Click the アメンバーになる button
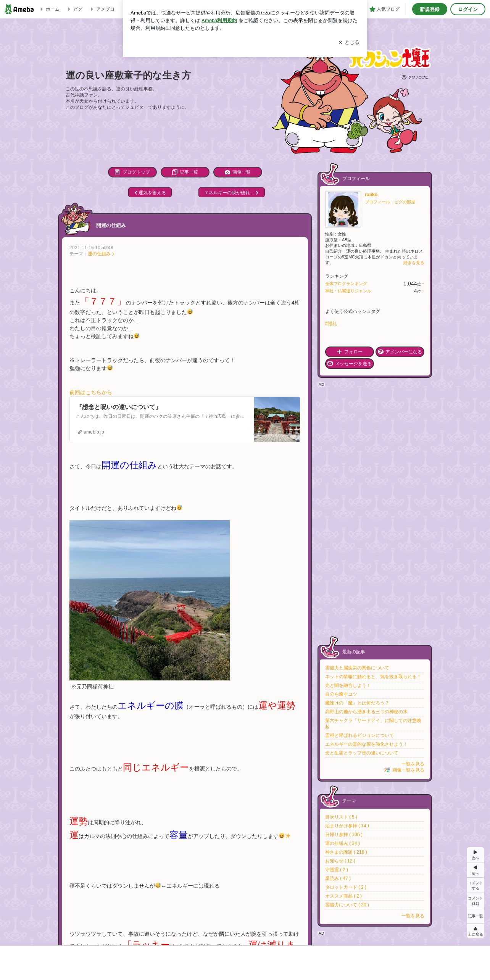Viewport: 490px width, 980px height. point(400,352)
